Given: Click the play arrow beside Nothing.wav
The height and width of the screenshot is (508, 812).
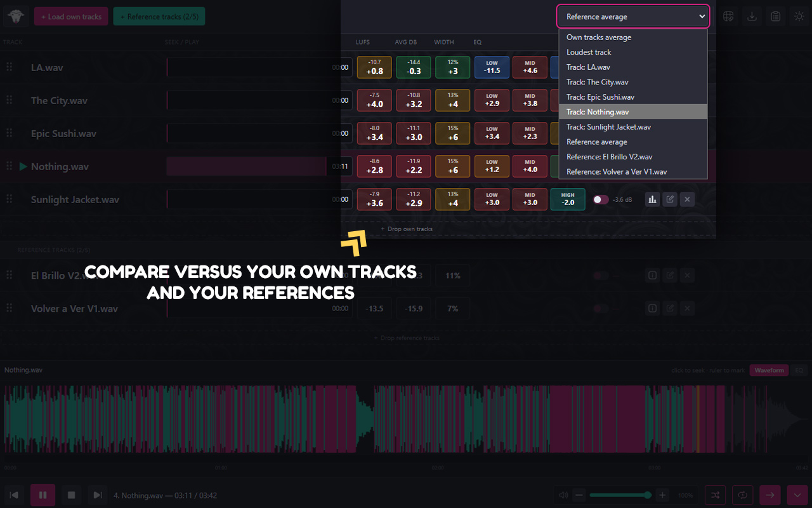Looking at the screenshot, I should [23, 166].
